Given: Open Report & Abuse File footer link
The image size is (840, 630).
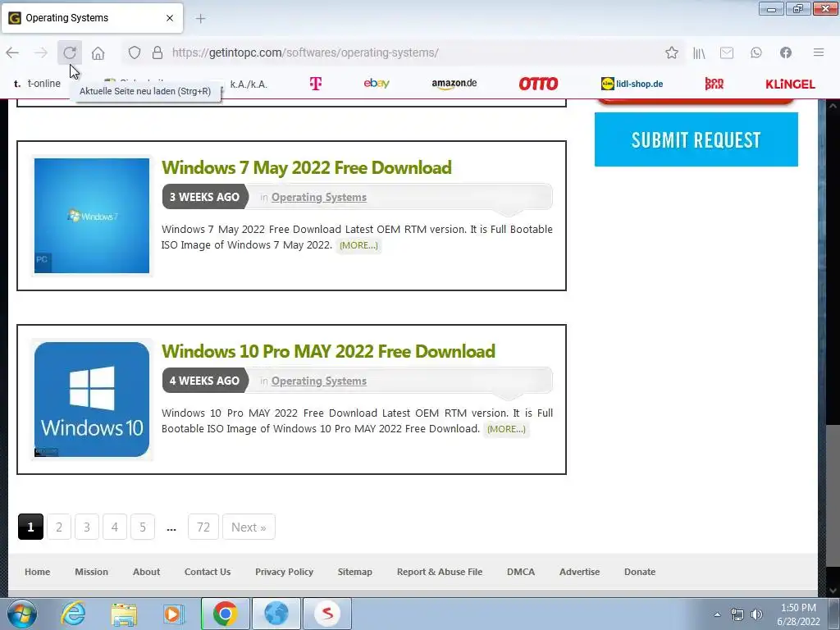Looking at the screenshot, I should point(440,572).
